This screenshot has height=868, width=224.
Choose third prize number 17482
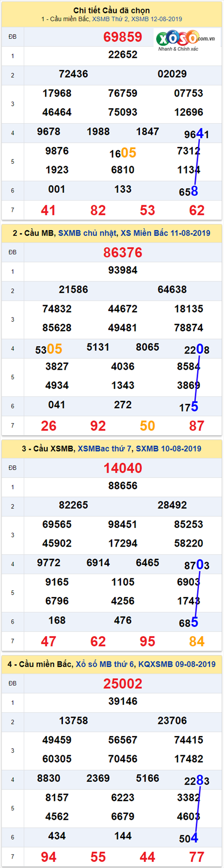pyautogui.click(x=189, y=759)
